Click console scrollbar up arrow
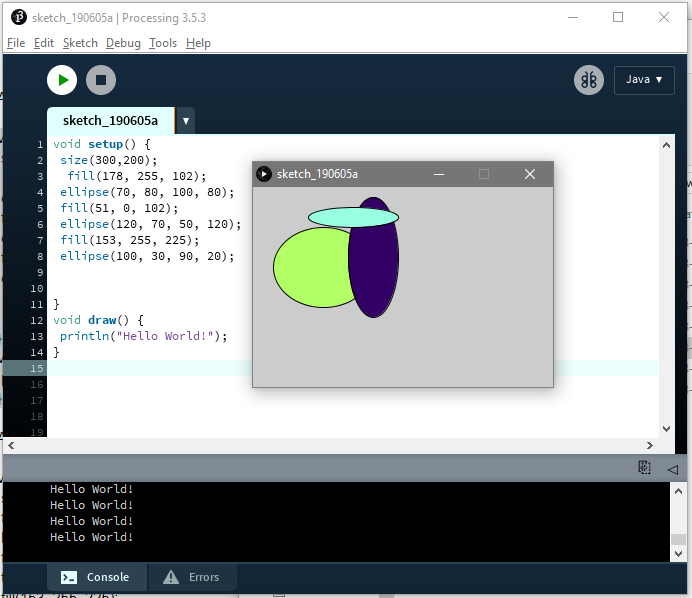Screen dimensions: 692x598 click(678, 491)
